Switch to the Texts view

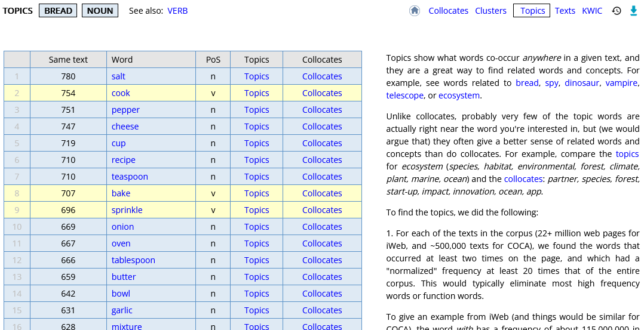(565, 11)
